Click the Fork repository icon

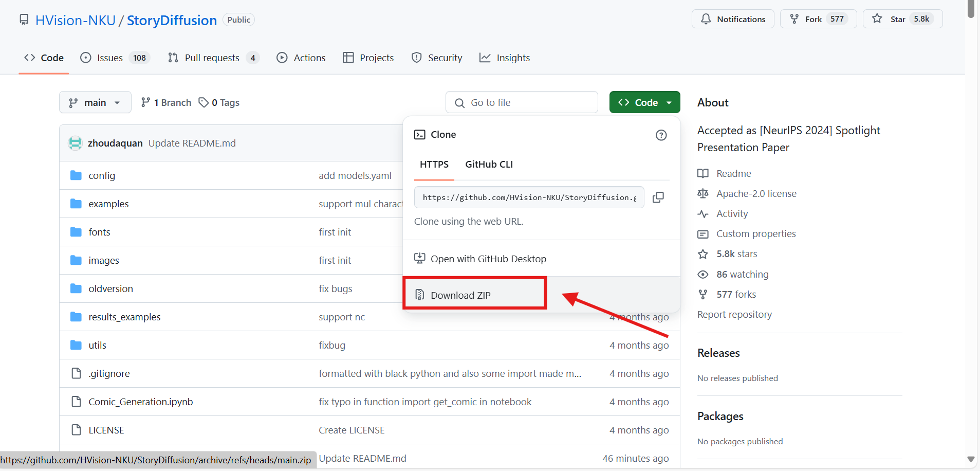(x=794, y=19)
